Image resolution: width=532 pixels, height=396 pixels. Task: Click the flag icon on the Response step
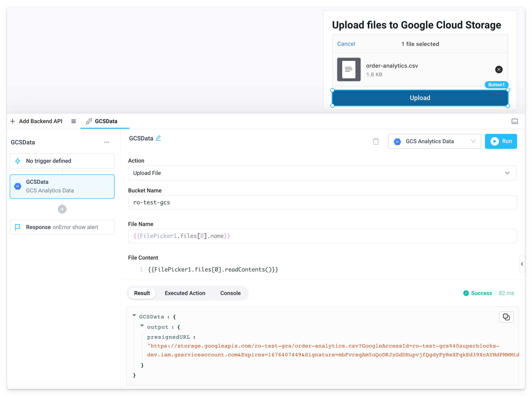point(18,227)
